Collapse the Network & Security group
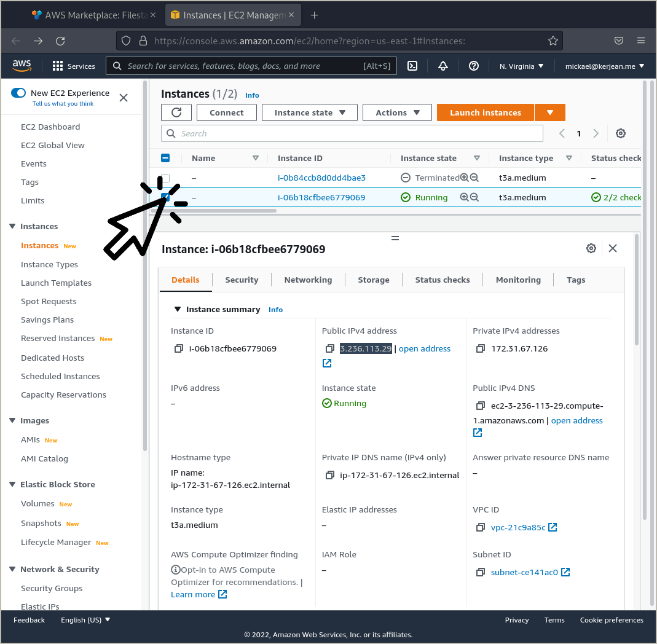 pos(12,569)
